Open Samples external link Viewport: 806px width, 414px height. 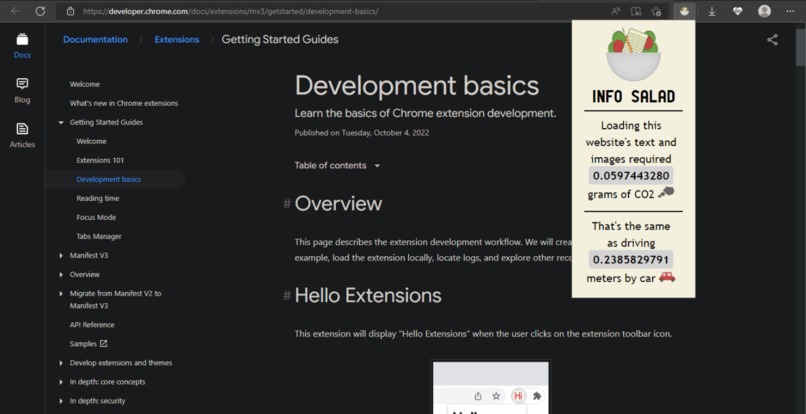click(x=88, y=344)
